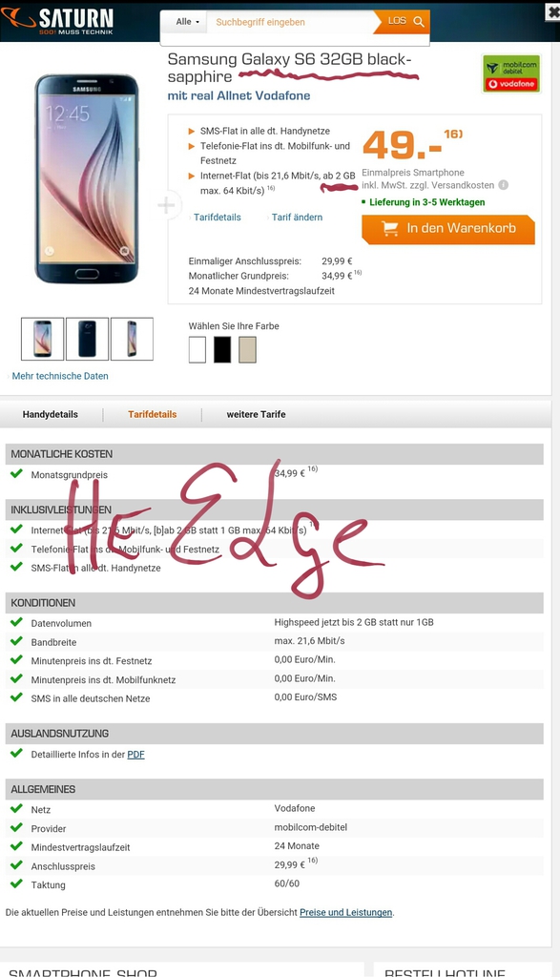Open the Tarif ändern option
The width and height of the screenshot is (560, 977).
pyautogui.click(x=295, y=218)
